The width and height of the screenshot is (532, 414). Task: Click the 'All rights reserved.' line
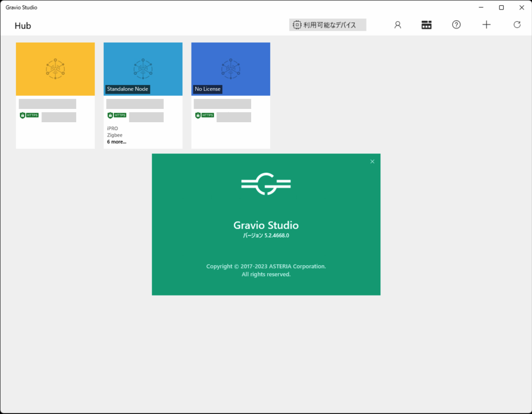266,274
